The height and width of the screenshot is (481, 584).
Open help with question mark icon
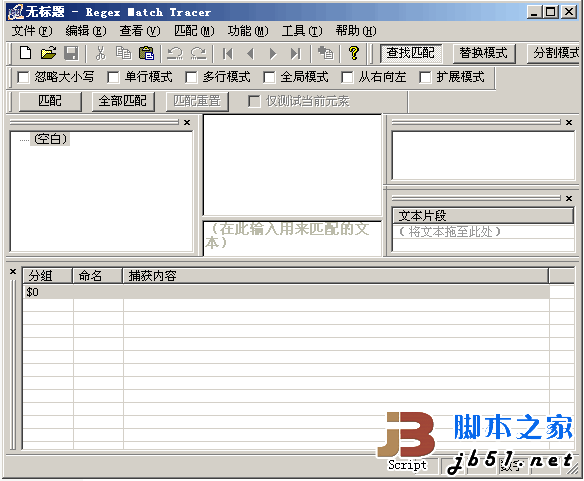pos(354,53)
